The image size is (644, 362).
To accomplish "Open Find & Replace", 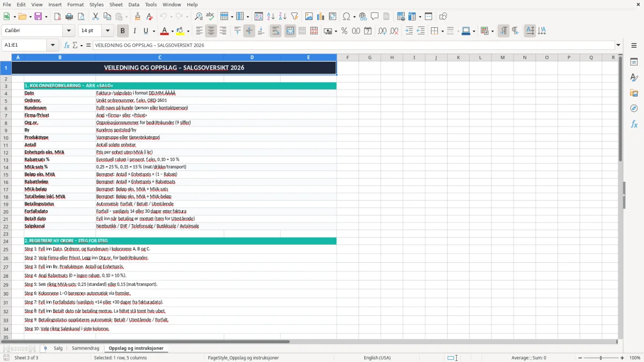I will tap(199, 17).
